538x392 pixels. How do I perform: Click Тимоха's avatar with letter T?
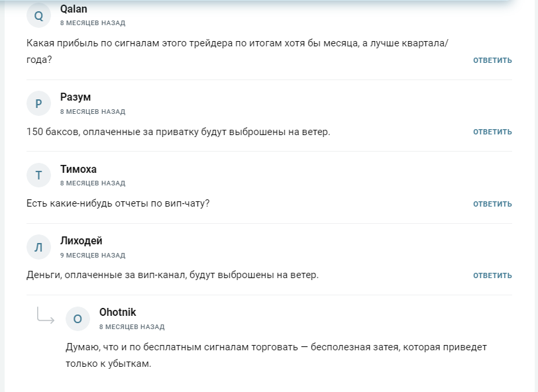tap(38, 175)
